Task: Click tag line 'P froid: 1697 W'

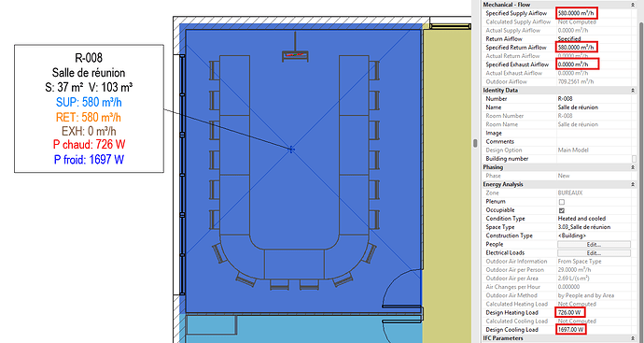Action: 89,159
